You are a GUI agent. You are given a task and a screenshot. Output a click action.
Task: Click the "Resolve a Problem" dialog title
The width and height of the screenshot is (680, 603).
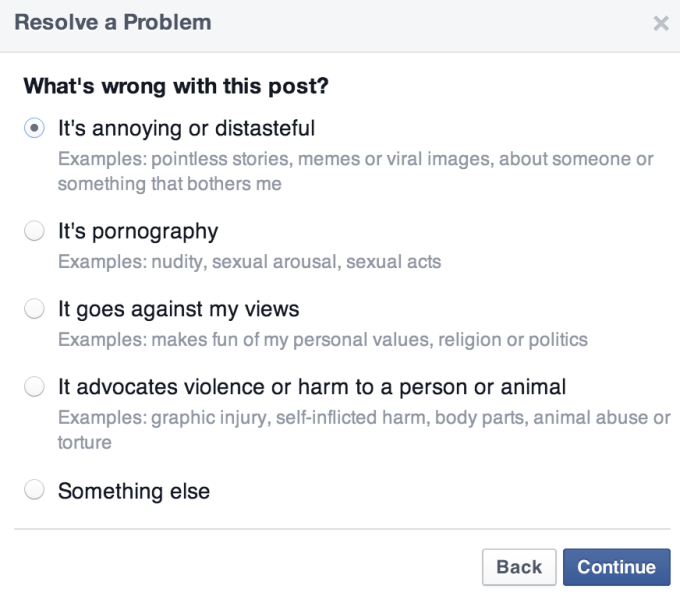pos(112,23)
